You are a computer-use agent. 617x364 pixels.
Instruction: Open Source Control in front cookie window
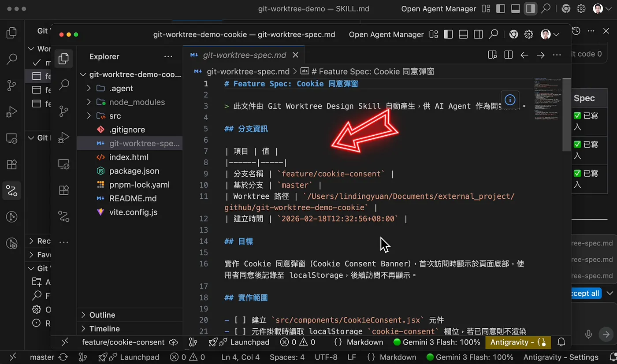64,110
